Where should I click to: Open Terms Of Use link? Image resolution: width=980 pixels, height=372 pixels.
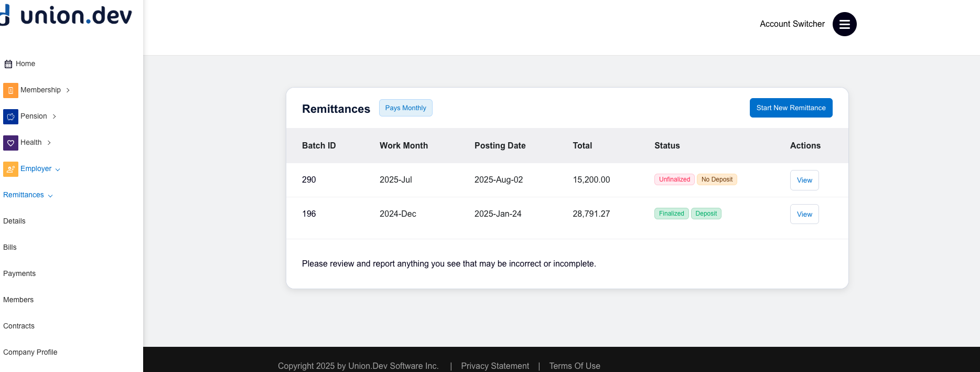tap(575, 366)
